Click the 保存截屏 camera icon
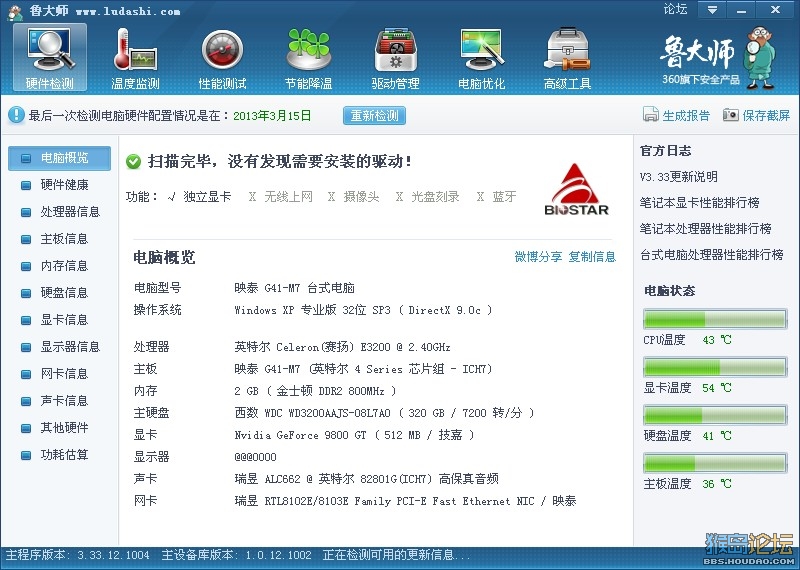The image size is (800, 570). (731, 115)
